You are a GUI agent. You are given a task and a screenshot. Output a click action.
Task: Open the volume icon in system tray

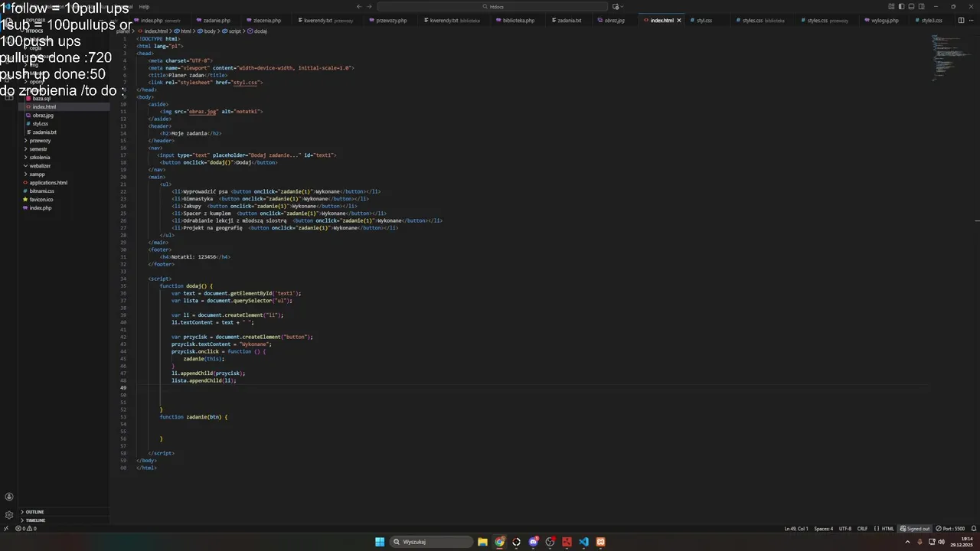click(x=941, y=542)
